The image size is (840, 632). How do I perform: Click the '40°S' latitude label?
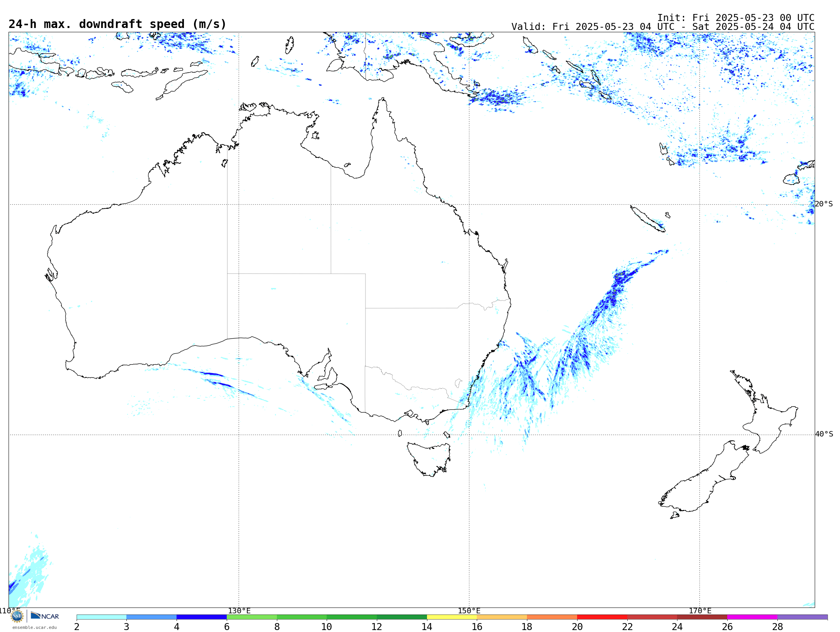(824, 434)
